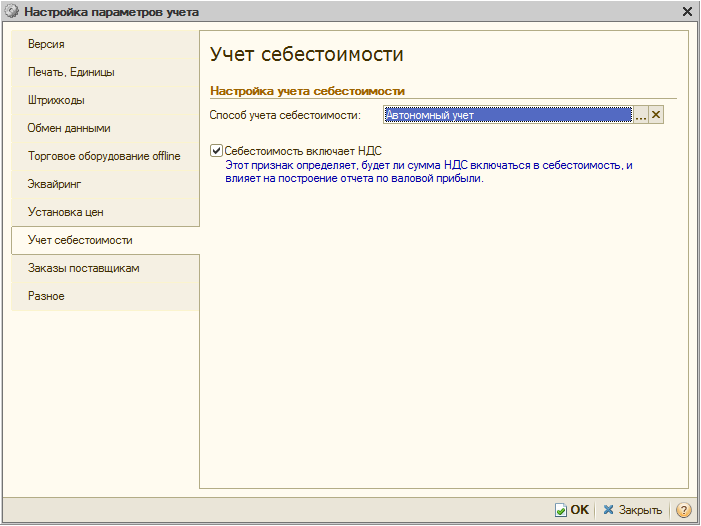The width and height of the screenshot is (701, 526).
Task: Go to Обмен данными settings
Action: coord(105,129)
